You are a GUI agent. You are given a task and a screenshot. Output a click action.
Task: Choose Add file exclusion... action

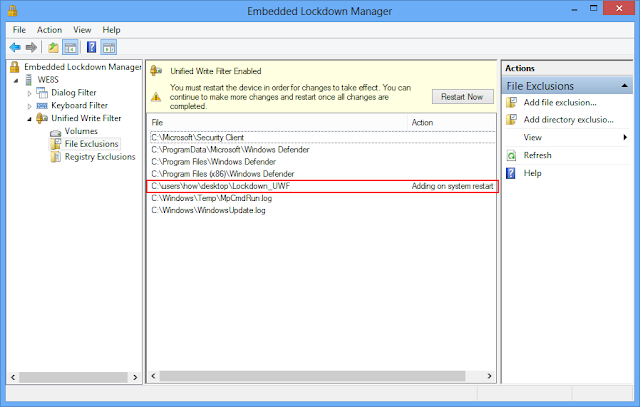(x=560, y=102)
